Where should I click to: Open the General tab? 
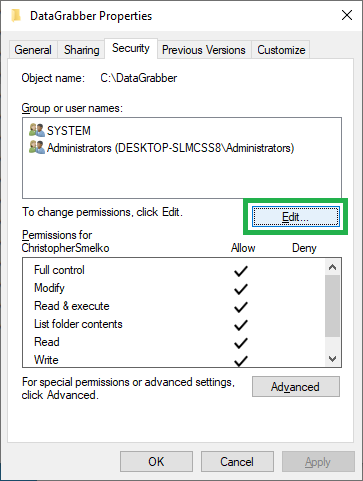pyautogui.click(x=33, y=50)
